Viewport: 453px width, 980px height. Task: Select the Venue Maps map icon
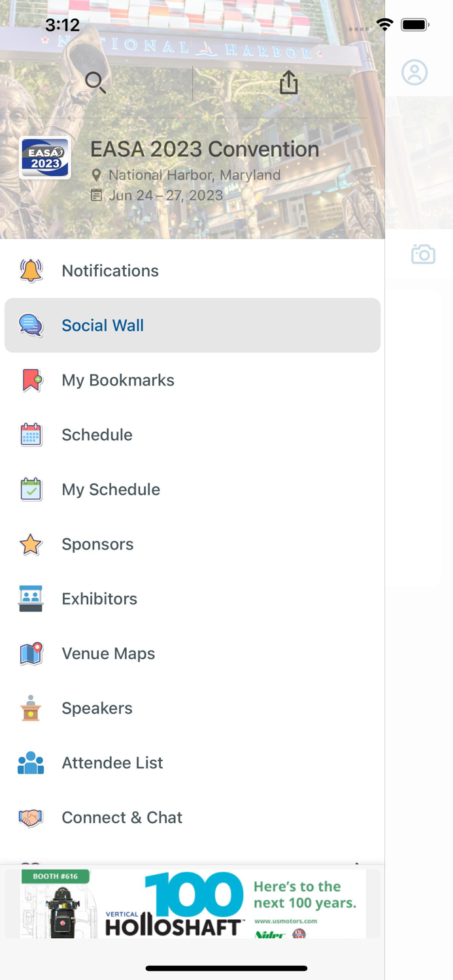pyautogui.click(x=30, y=653)
